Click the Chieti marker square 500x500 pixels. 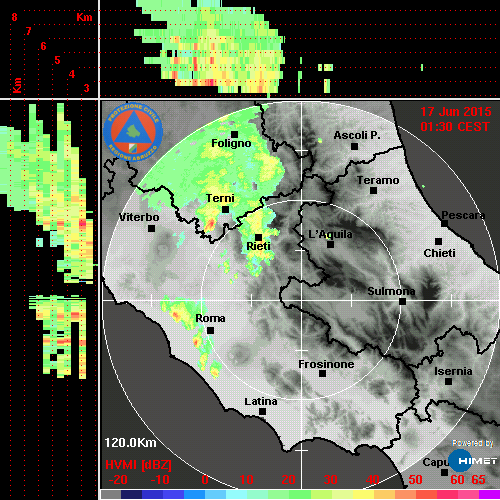[x=439, y=241]
